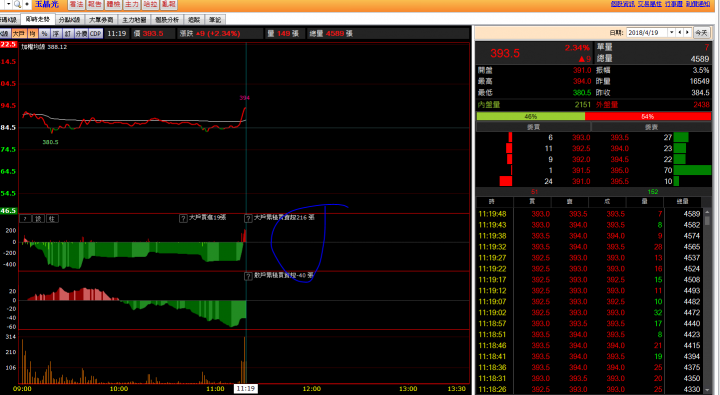Select the 柱 bar-style button
This screenshot has height=395, width=720.
coord(52,219)
